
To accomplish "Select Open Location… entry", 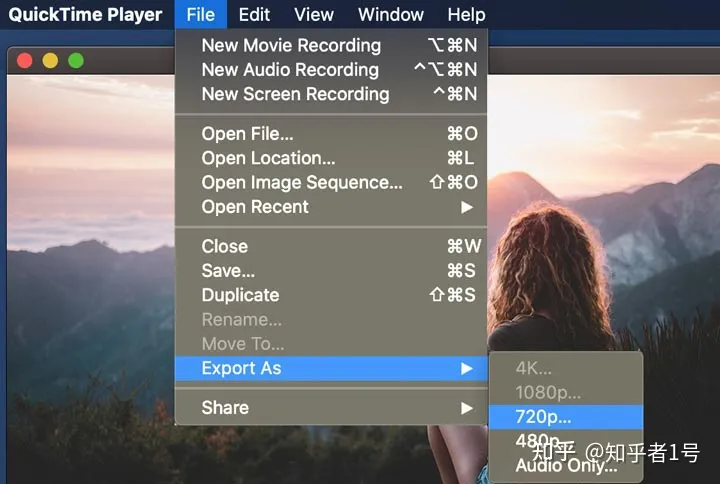I will 331,158.
